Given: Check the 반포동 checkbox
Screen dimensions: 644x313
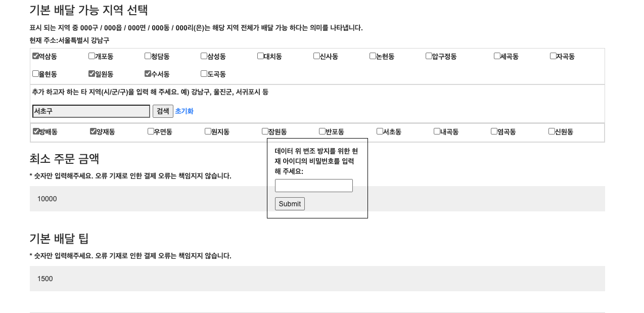Looking at the screenshot, I should 322,131.
